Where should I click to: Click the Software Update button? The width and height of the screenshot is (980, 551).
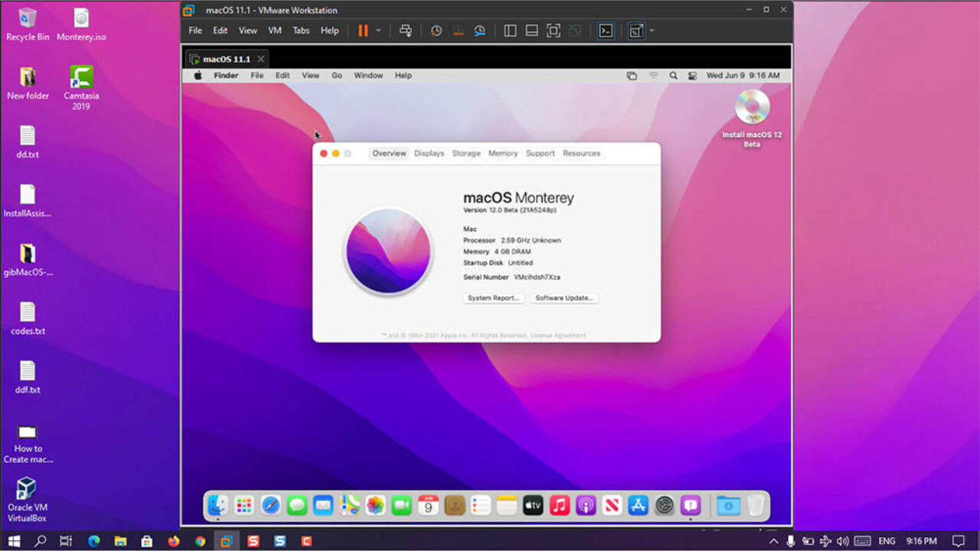point(564,298)
